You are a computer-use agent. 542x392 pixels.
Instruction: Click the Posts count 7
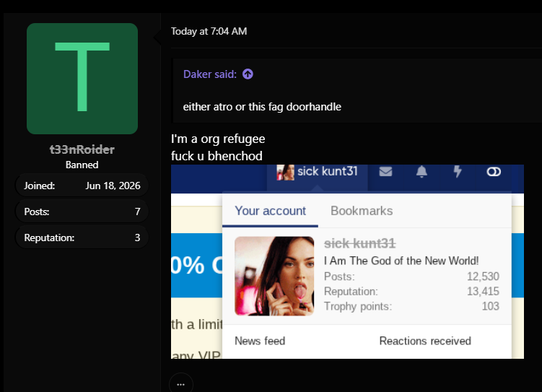(x=138, y=212)
